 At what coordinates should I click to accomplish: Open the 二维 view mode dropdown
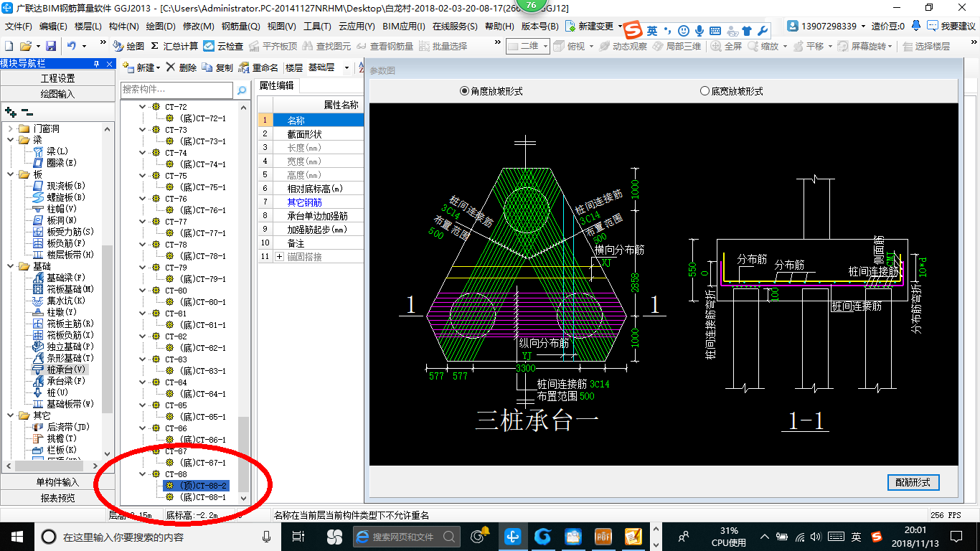pos(545,46)
